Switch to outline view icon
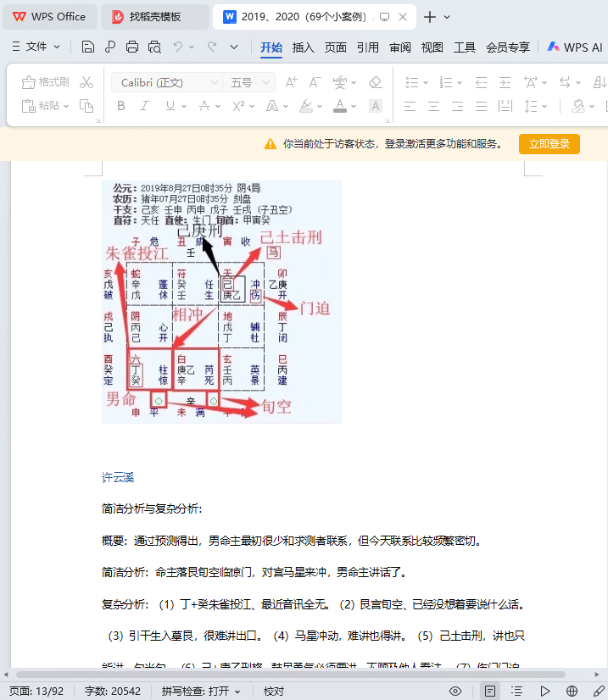The width and height of the screenshot is (608, 700). click(517, 691)
